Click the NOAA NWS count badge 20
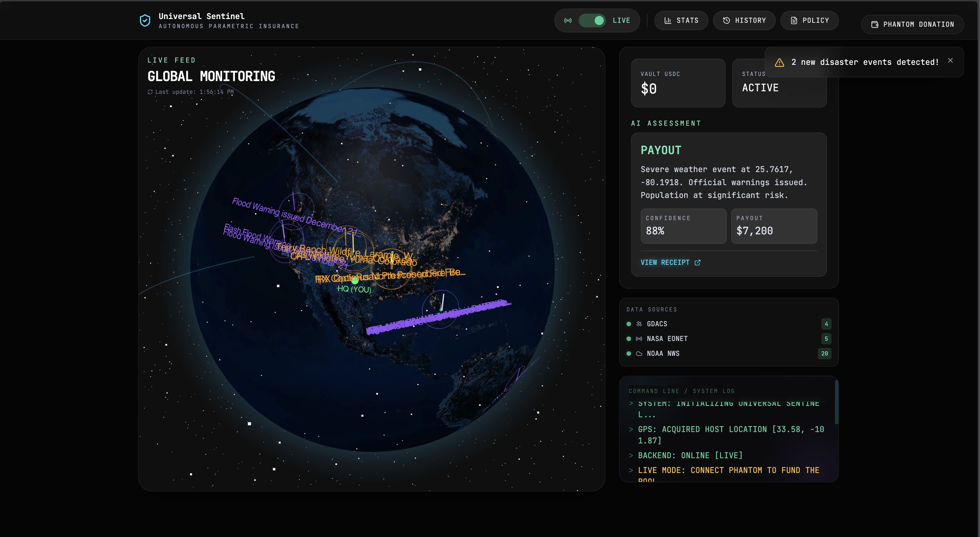This screenshot has width=980, height=537. (824, 354)
